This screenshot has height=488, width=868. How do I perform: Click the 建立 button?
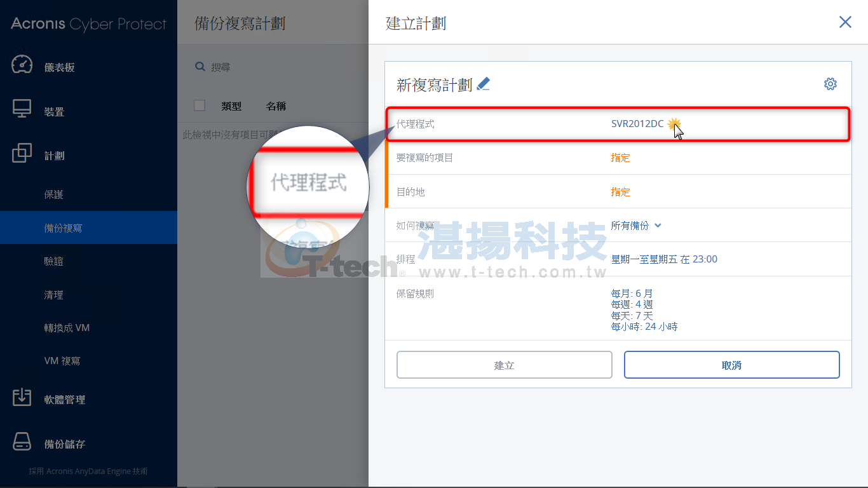pos(505,365)
